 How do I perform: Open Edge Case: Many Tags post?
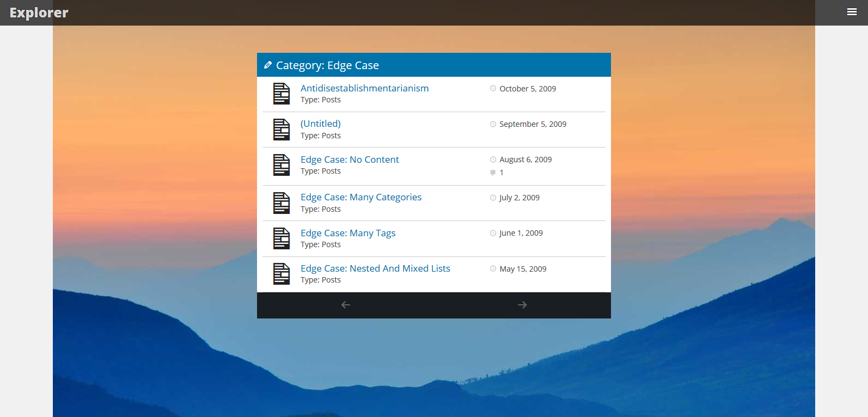pyautogui.click(x=347, y=233)
